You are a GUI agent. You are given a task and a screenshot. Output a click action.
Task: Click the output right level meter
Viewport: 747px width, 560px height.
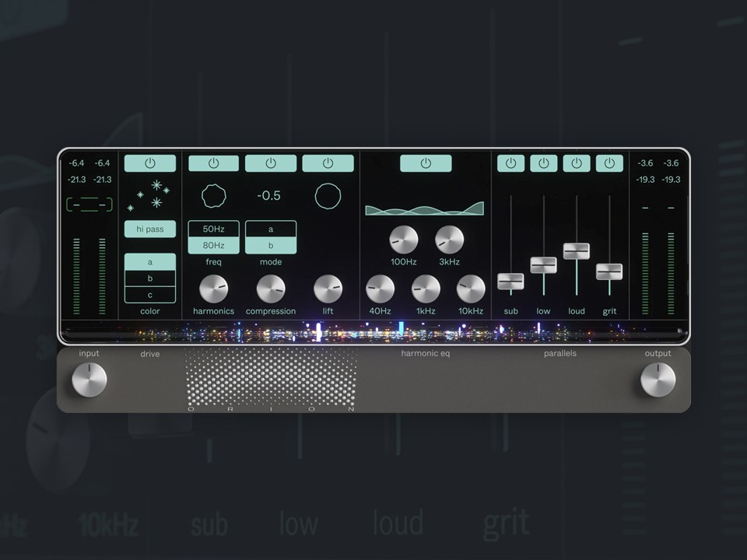click(x=671, y=273)
